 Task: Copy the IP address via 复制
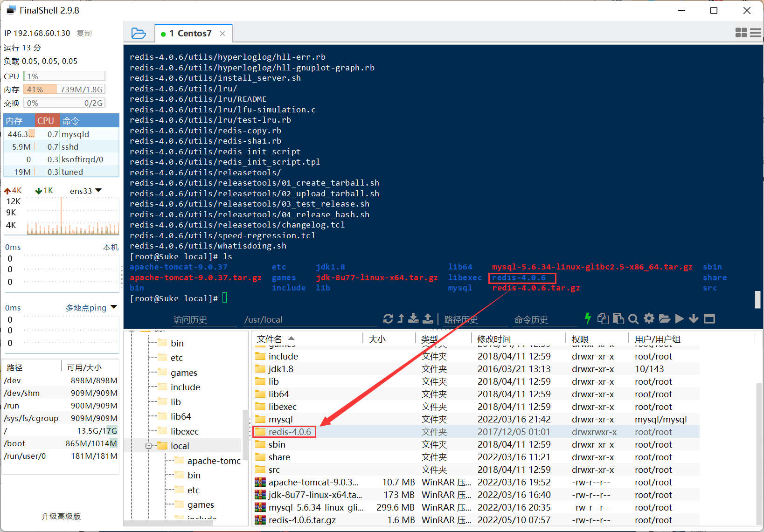point(84,34)
